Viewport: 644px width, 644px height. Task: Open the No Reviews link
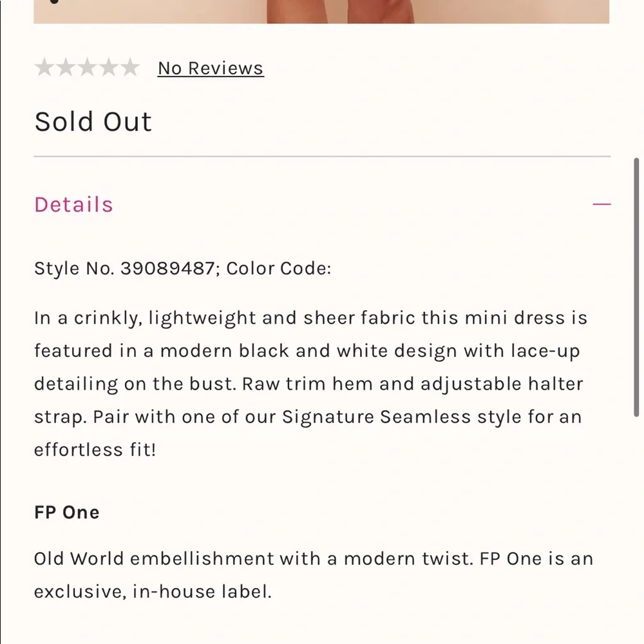pos(211,68)
